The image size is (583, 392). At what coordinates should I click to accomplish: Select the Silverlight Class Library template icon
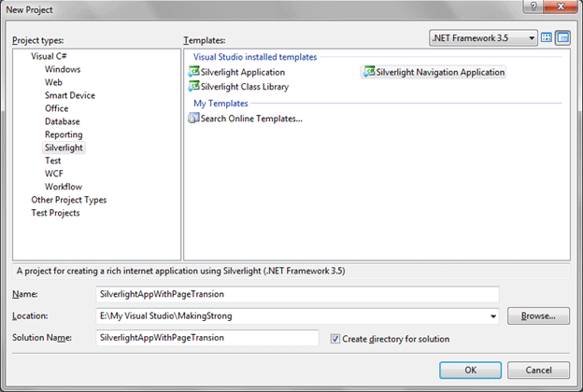pyautogui.click(x=193, y=86)
